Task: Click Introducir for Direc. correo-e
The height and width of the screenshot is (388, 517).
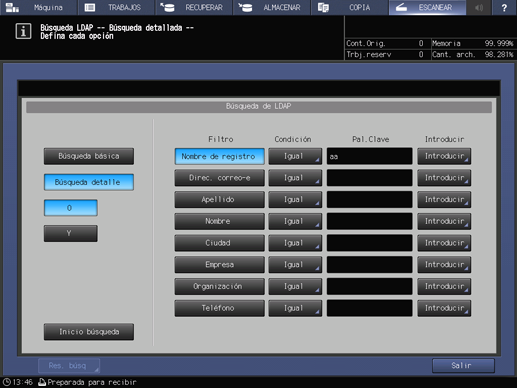Action: [x=444, y=178]
